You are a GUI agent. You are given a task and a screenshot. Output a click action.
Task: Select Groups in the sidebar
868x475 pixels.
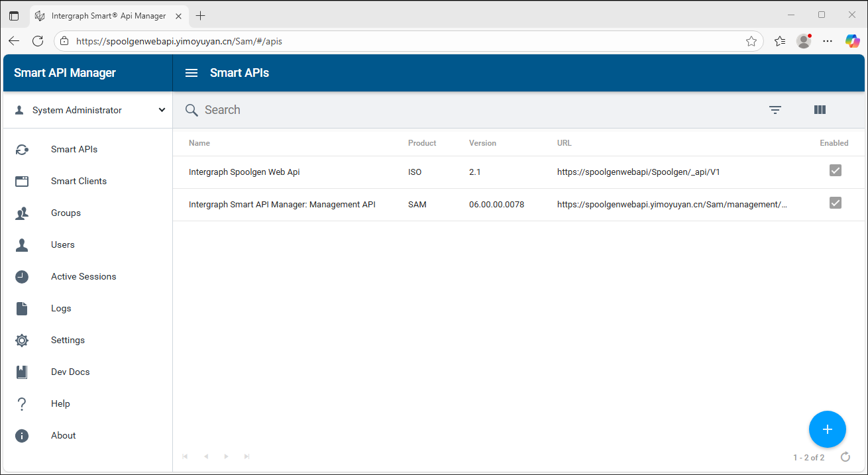click(x=66, y=213)
